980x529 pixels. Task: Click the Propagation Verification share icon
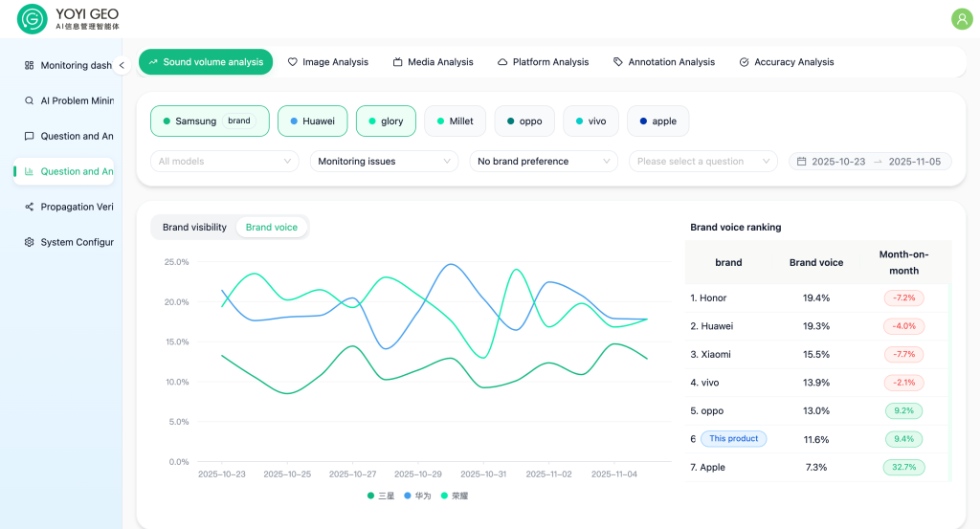click(x=30, y=207)
